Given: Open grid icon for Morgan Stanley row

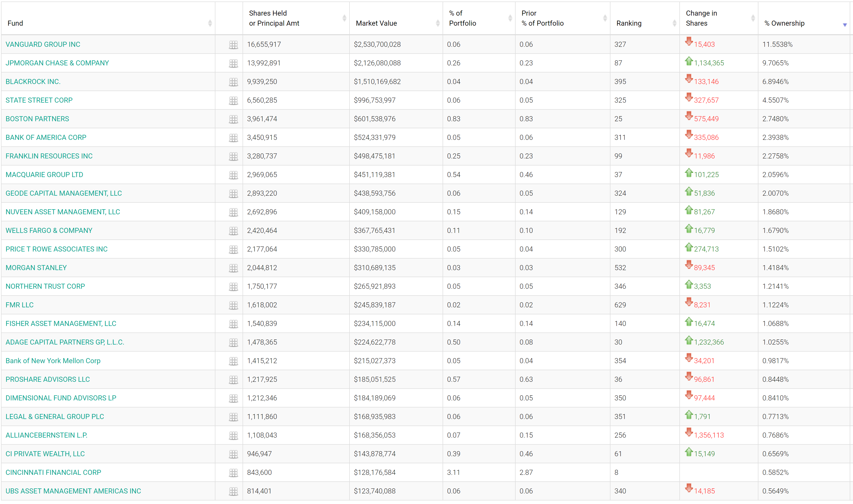Looking at the screenshot, I should point(233,268).
